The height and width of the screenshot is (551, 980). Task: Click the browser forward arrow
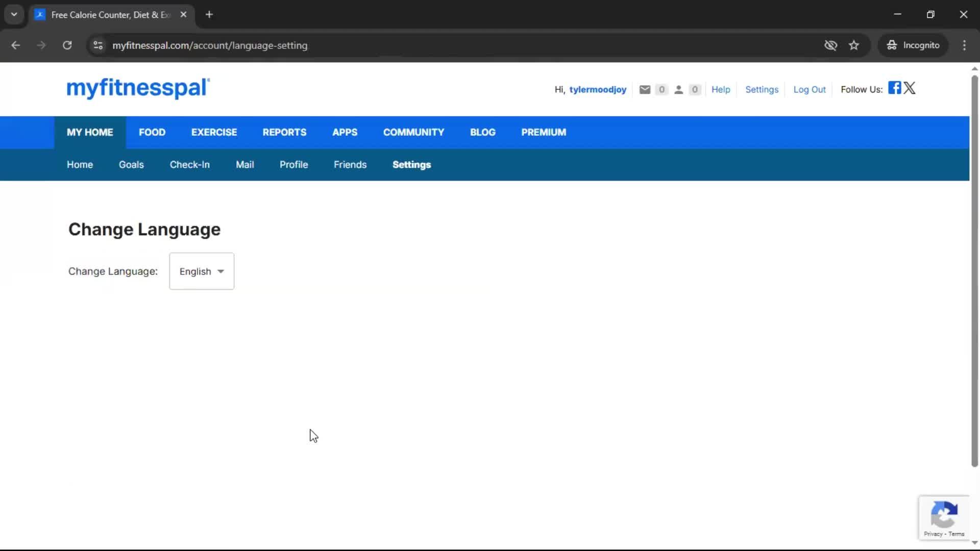click(x=41, y=45)
